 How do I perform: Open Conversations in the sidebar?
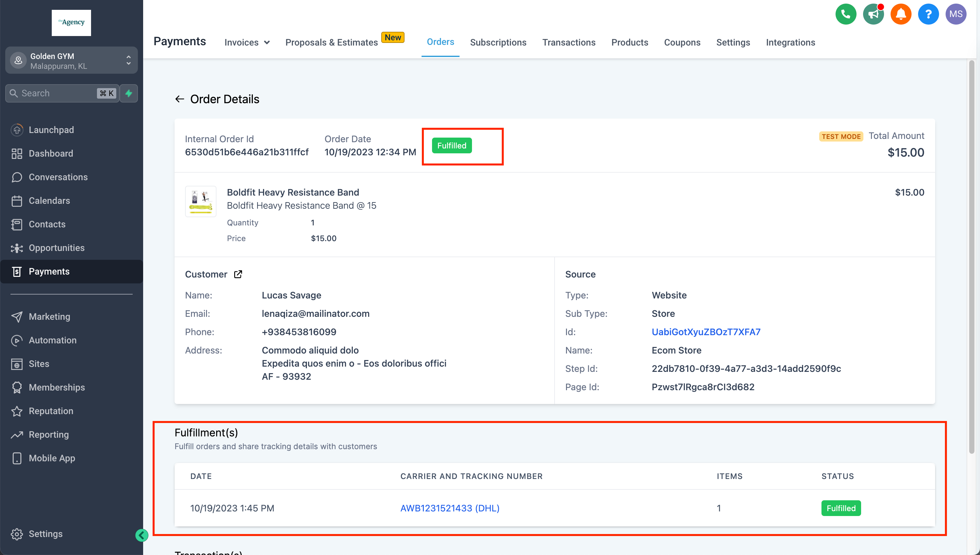72,177
